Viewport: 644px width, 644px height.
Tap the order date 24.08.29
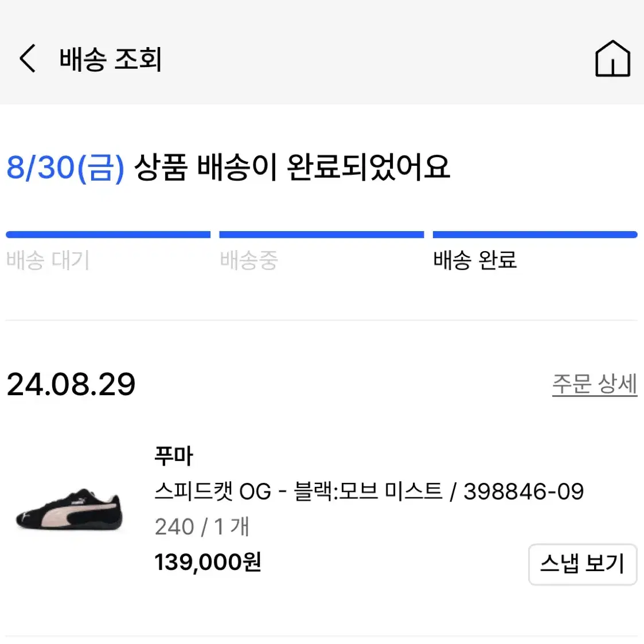pyautogui.click(x=71, y=385)
